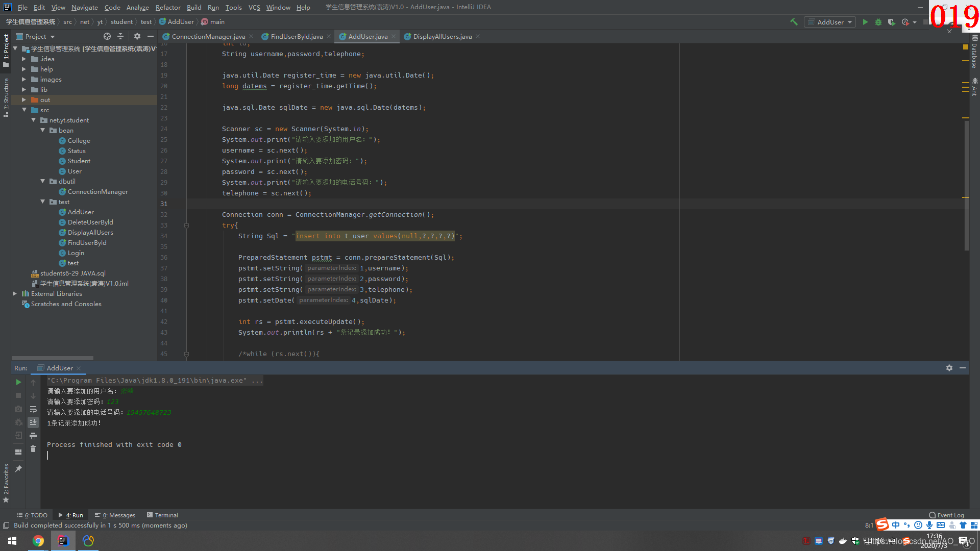Open the AddUser run configuration dropdown
The width and height of the screenshot is (980, 551).
830,22
